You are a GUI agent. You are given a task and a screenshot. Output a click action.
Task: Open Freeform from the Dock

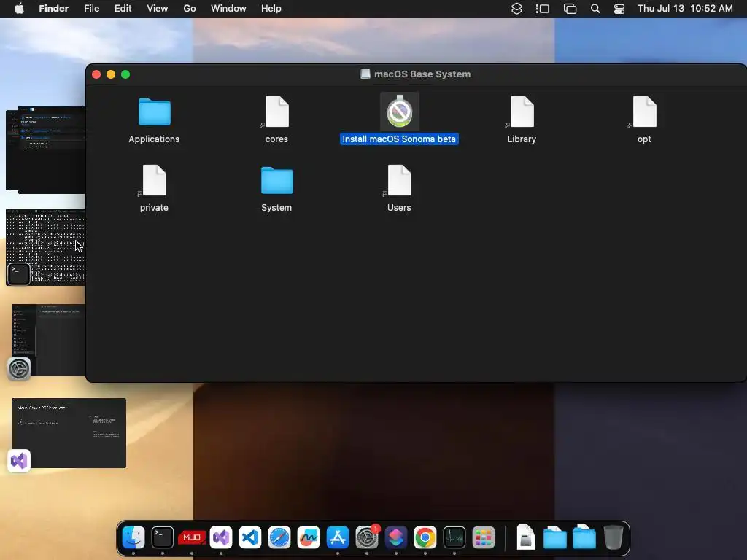(309, 537)
